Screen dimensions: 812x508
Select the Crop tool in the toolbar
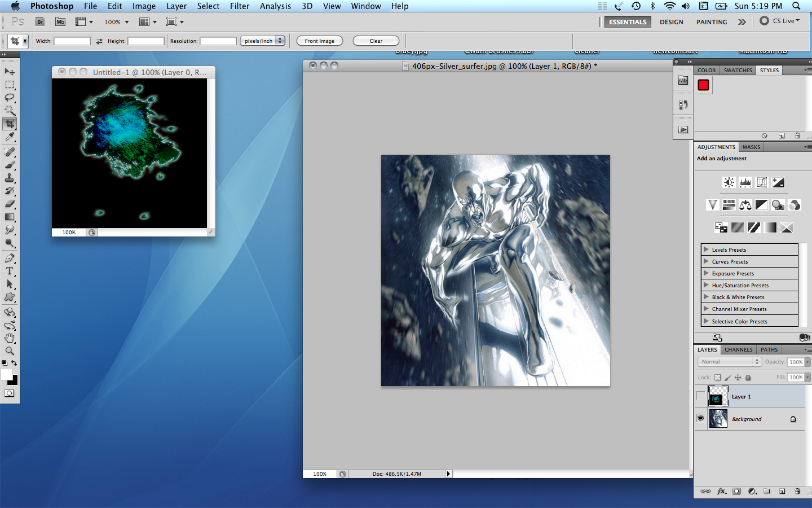(x=10, y=124)
